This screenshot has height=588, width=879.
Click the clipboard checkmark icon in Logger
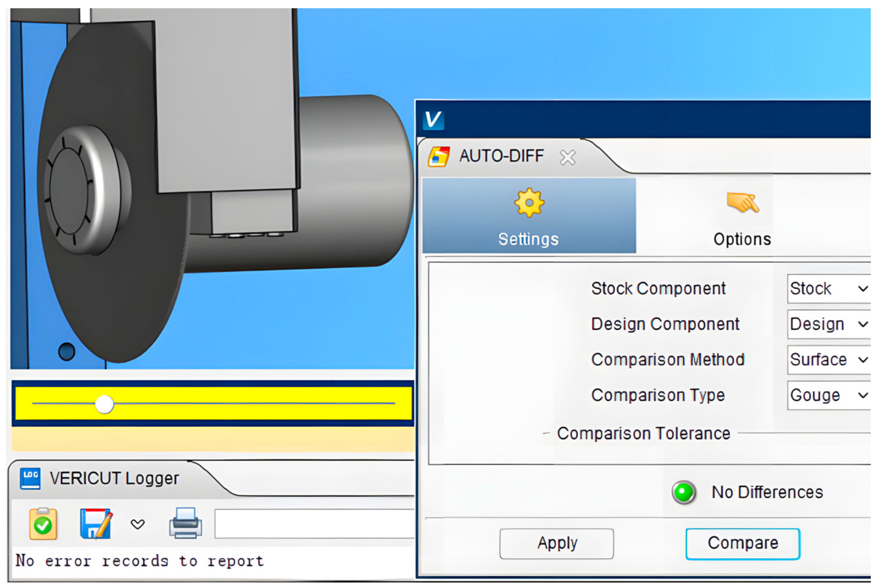click(x=43, y=524)
